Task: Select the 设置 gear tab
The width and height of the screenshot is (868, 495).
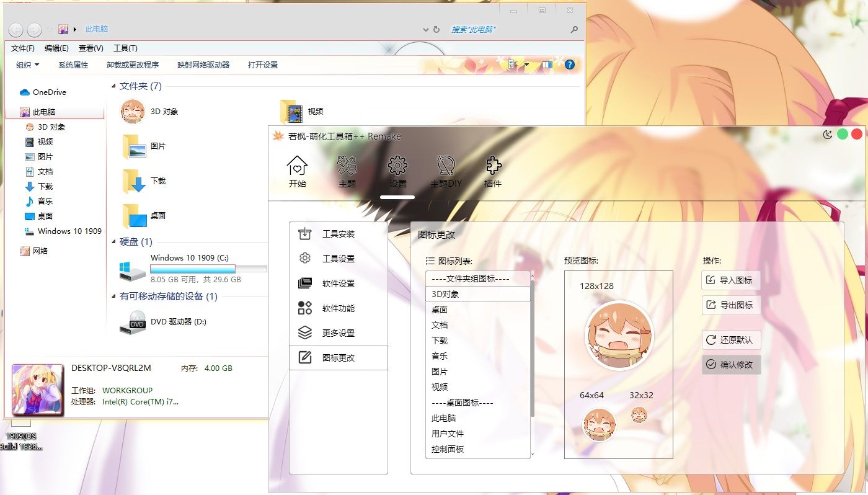Action: coord(397,172)
